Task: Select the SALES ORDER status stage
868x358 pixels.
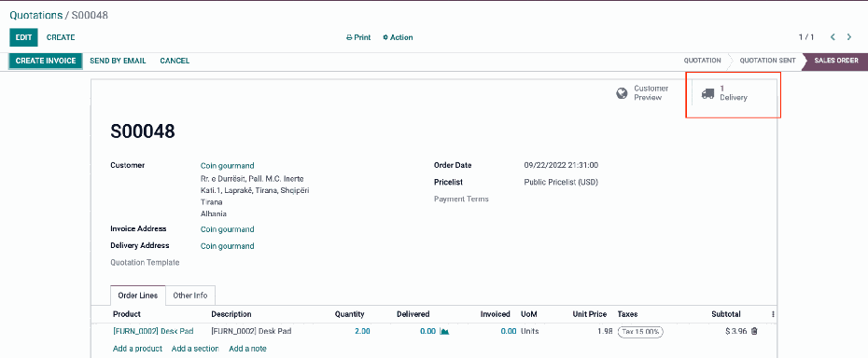Action: pos(836,61)
